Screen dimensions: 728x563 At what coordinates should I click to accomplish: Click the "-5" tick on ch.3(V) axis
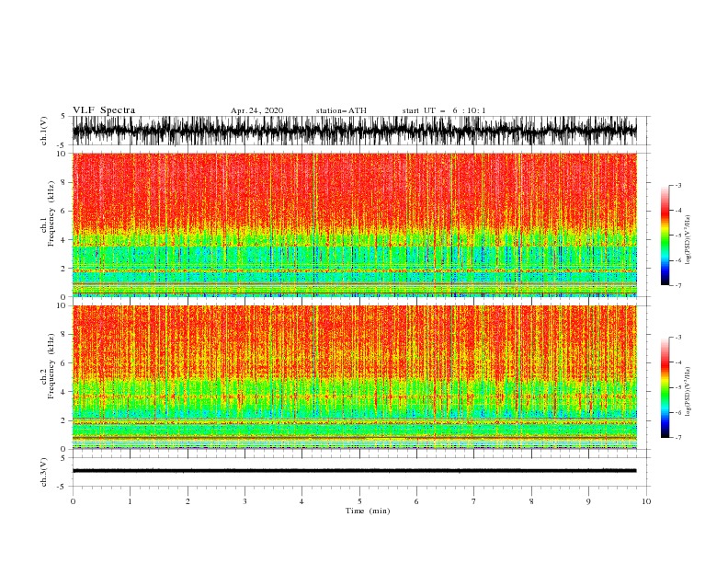63,487
